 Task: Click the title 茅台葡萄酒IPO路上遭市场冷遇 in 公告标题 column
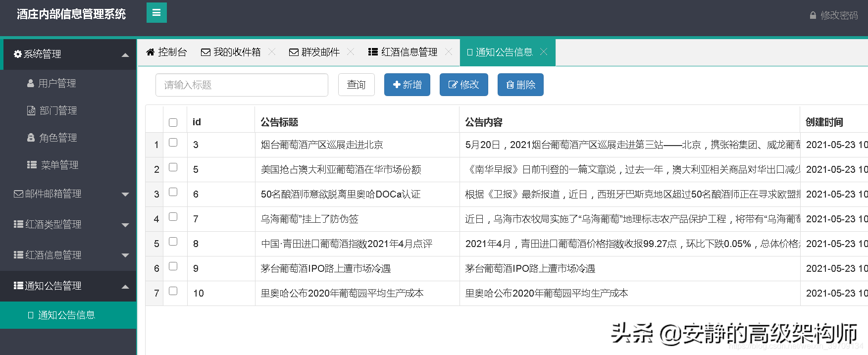[325, 268]
